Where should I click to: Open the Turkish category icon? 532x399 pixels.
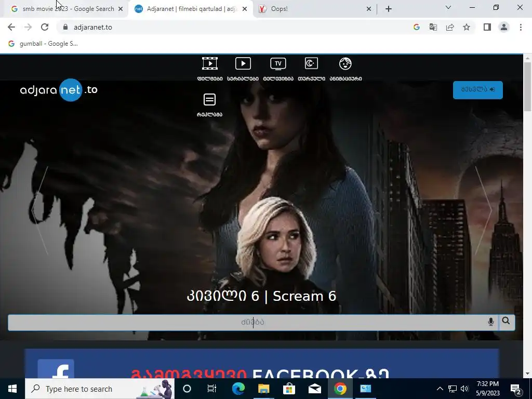coord(311,64)
